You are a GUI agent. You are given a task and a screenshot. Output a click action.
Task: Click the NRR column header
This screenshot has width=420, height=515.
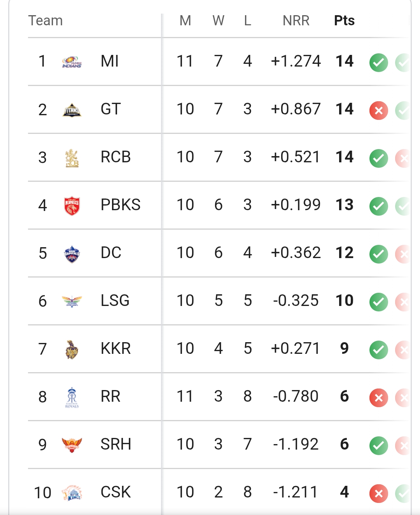pyautogui.click(x=296, y=21)
